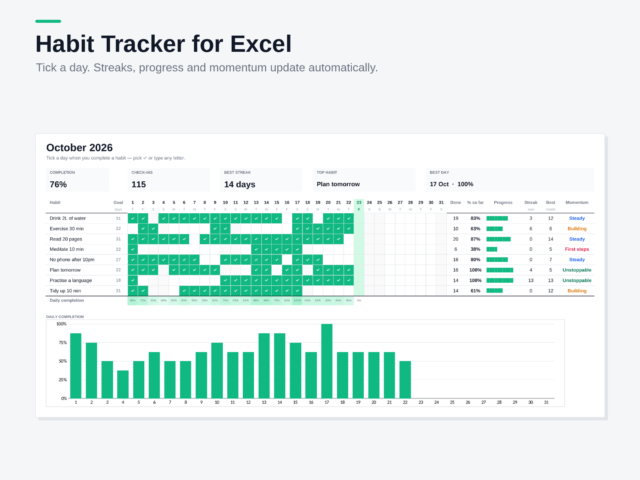Tick day 16 for No phone after 10pm

pyautogui.click(x=287, y=260)
